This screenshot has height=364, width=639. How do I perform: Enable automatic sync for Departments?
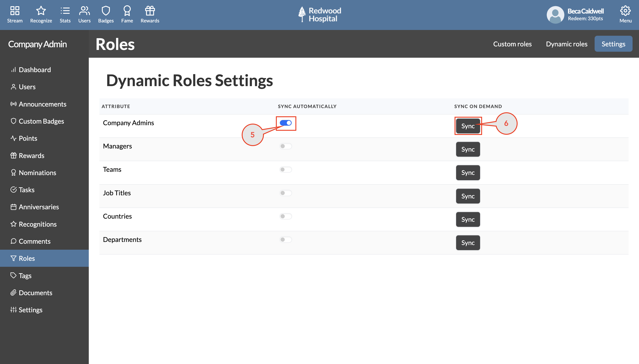[285, 239]
